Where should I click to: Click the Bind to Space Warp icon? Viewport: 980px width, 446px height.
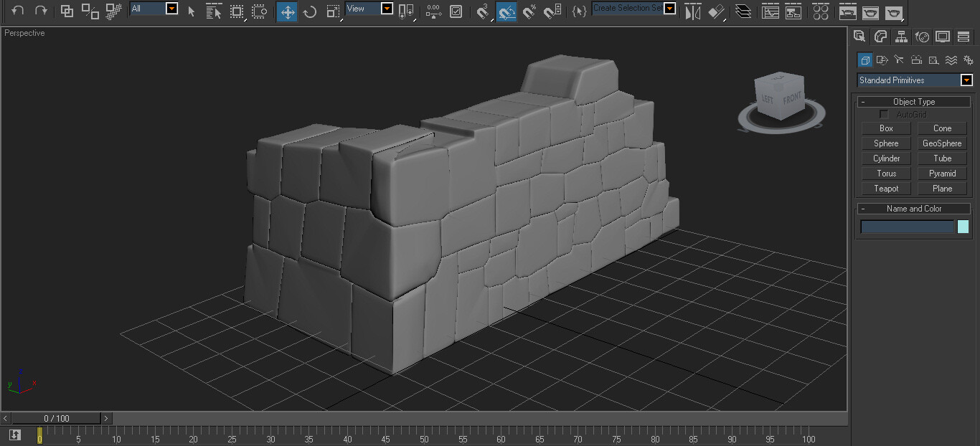click(x=113, y=11)
